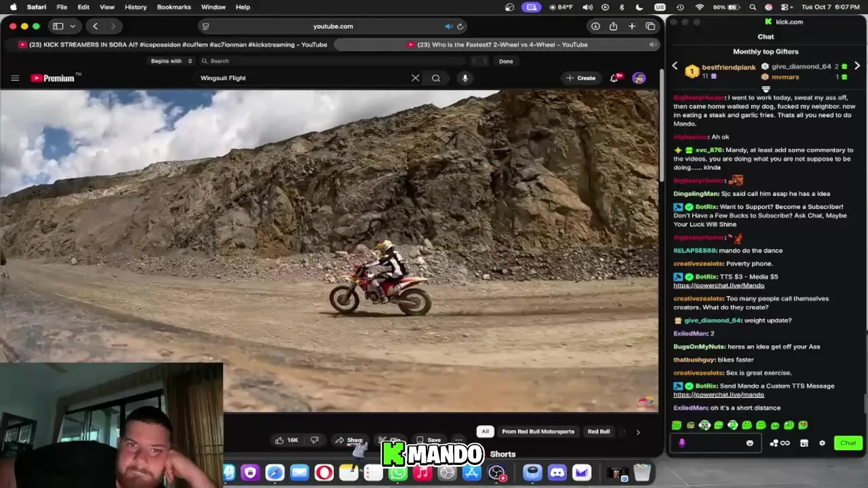This screenshot has height=488, width=868.
Task: Share the video
Action: click(349, 440)
